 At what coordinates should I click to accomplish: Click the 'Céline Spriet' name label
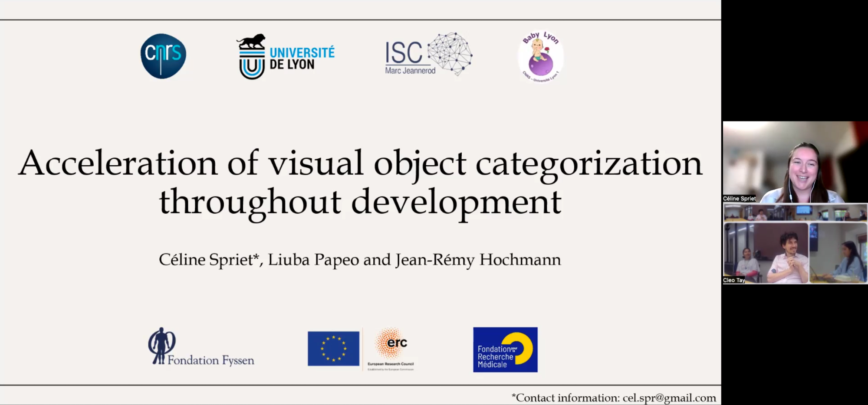click(740, 199)
